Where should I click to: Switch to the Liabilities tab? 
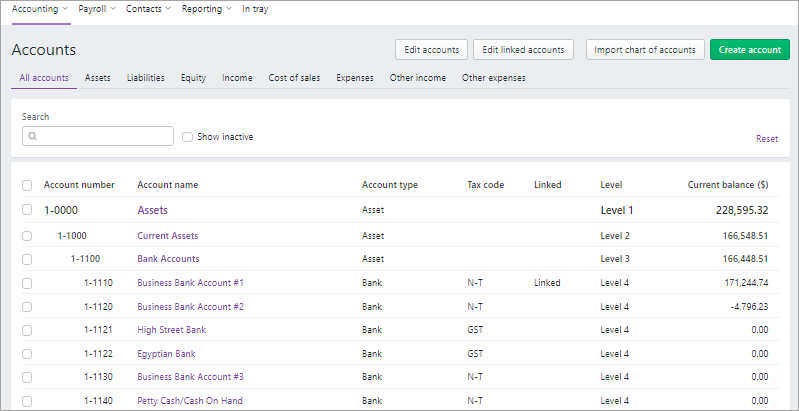pyautogui.click(x=146, y=78)
